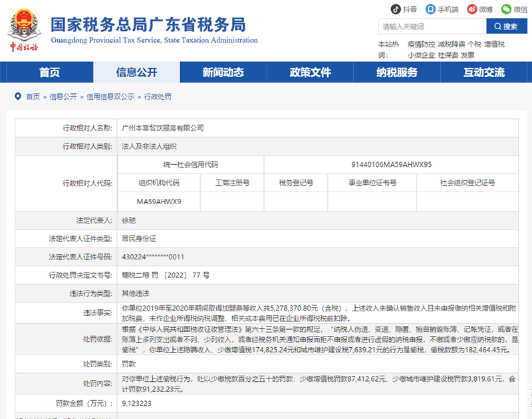
Task: Switch to the 政策文件 navigation tab
Action: click(310, 72)
